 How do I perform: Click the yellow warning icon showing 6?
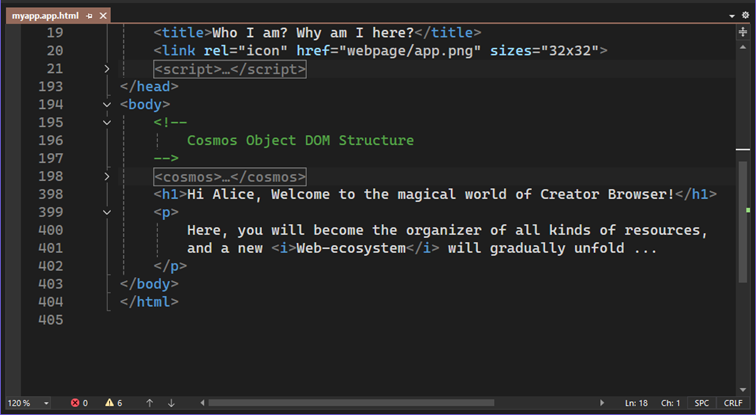coord(109,403)
